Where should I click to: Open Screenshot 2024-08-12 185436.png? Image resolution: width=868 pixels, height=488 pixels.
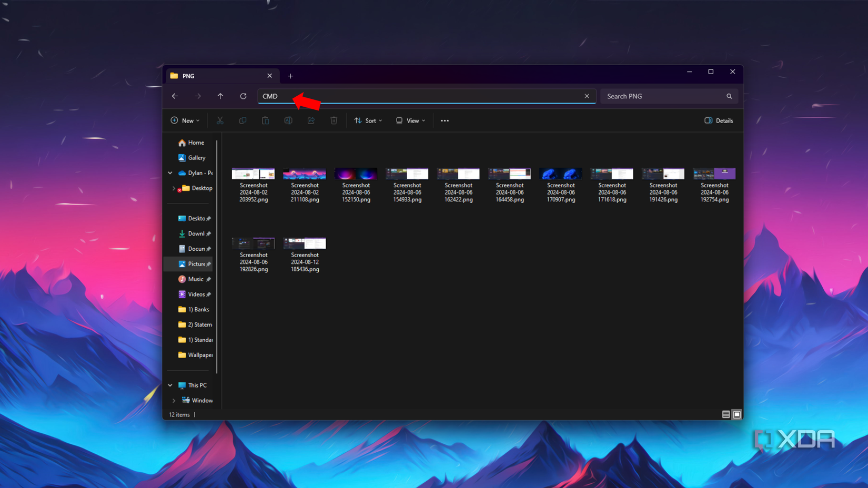304,243
